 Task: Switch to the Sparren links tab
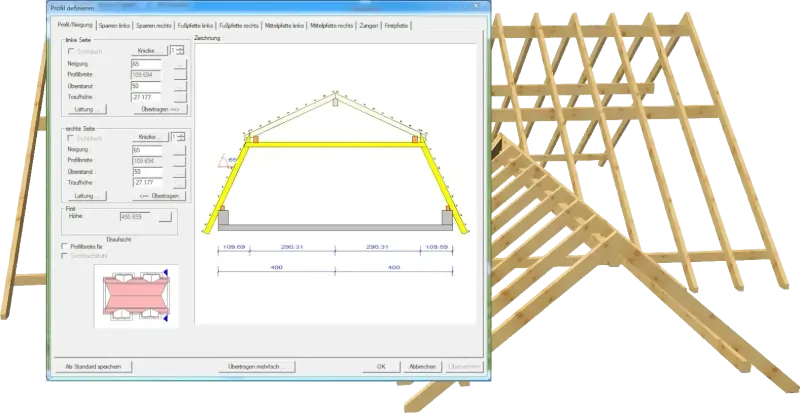coord(117,23)
